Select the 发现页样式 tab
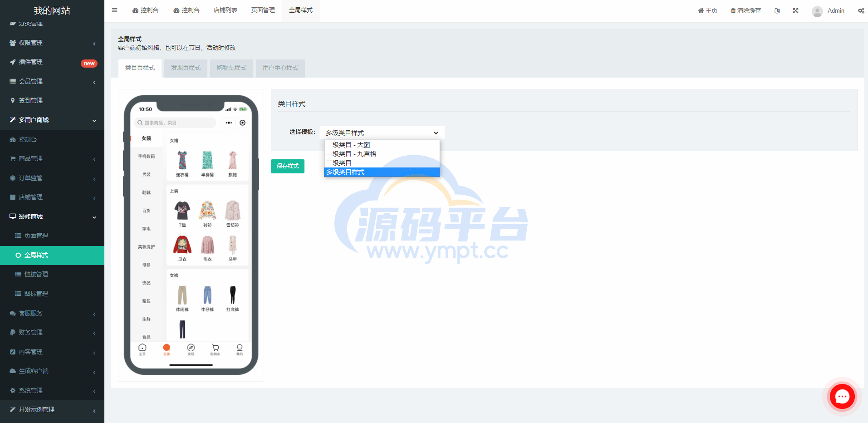Screen dimensions: 868x423 coord(186,68)
